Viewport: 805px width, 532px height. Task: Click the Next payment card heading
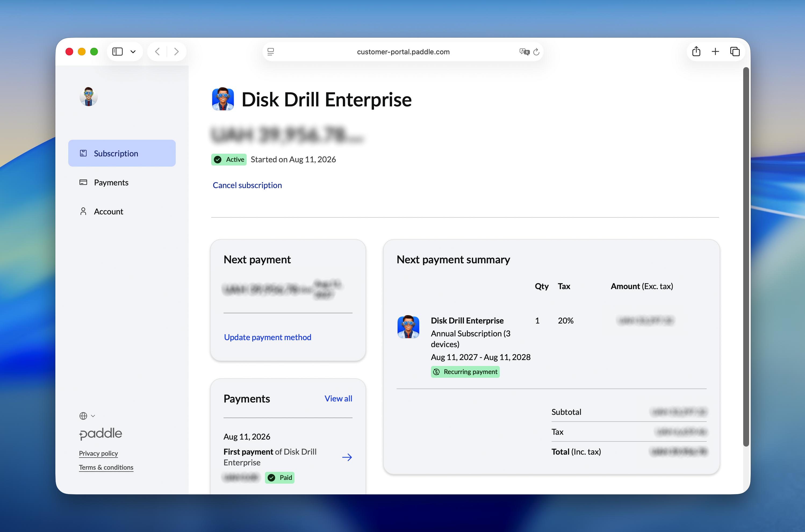(257, 259)
